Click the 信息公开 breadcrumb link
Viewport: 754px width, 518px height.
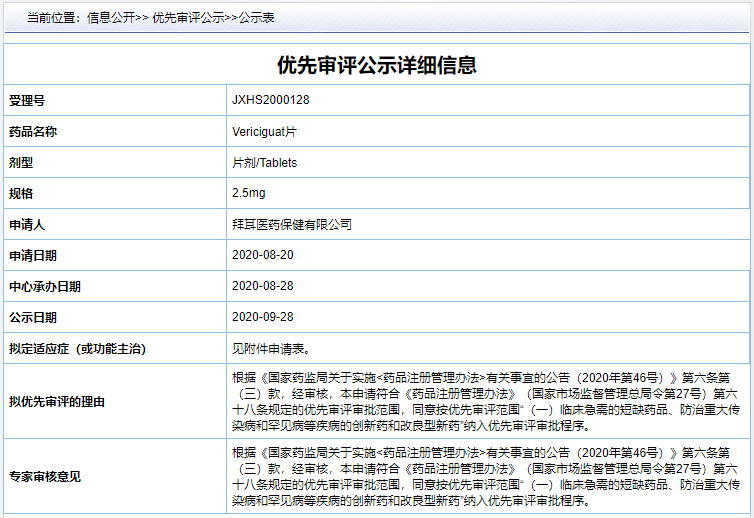point(111,18)
